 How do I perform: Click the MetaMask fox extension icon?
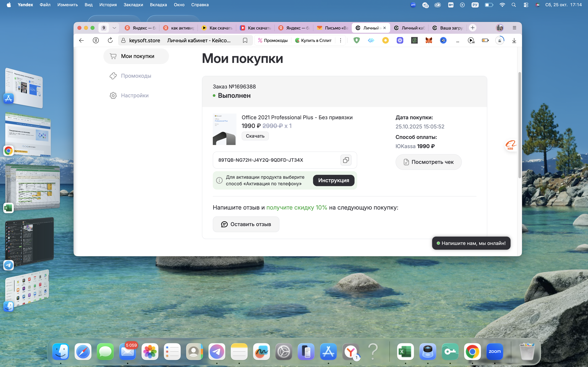(x=429, y=40)
